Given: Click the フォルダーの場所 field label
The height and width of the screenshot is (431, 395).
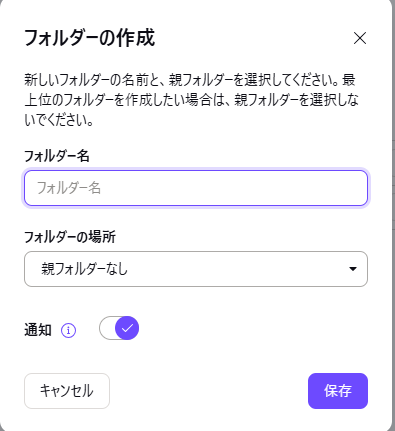Looking at the screenshot, I should tap(70, 237).
